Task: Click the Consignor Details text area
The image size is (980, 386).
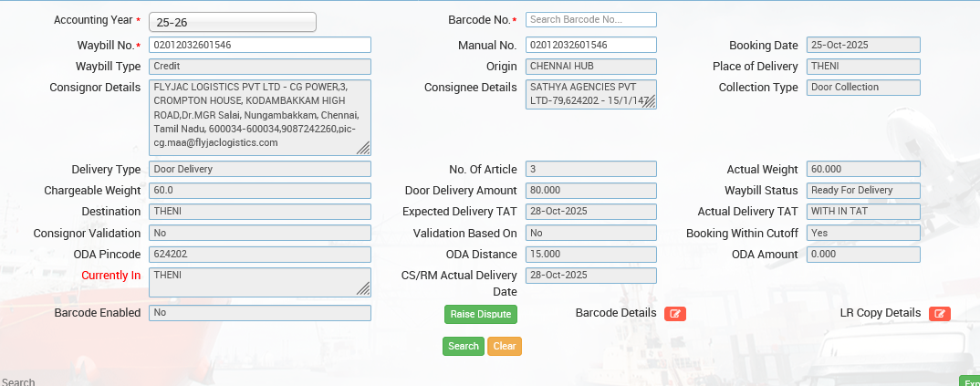Action: tap(255, 117)
